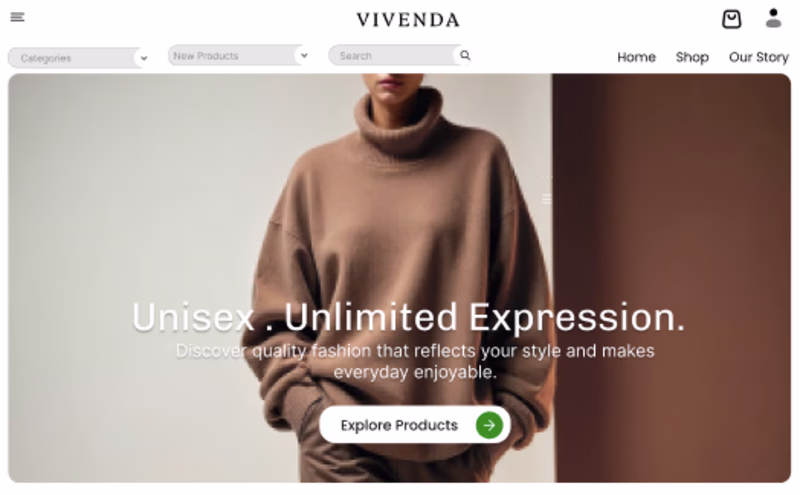Click the VIVENDA logo
800x495 pixels.
tap(408, 20)
